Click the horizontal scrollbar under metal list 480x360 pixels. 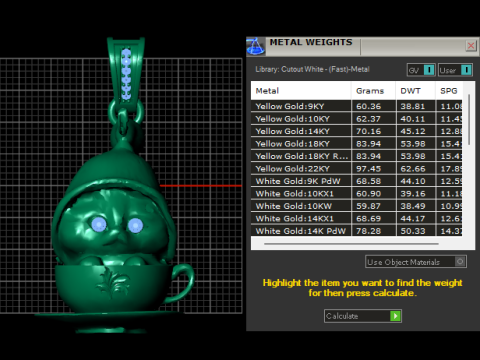tap(351, 244)
